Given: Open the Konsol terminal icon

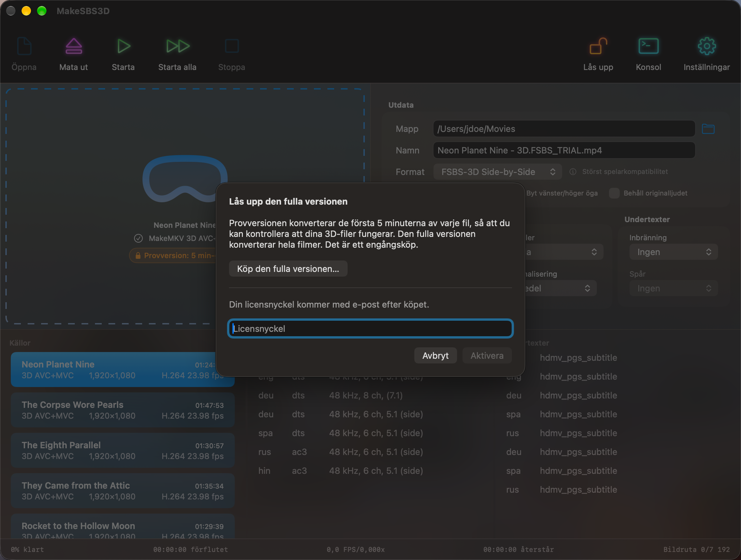Looking at the screenshot, I should pos(648,46).
